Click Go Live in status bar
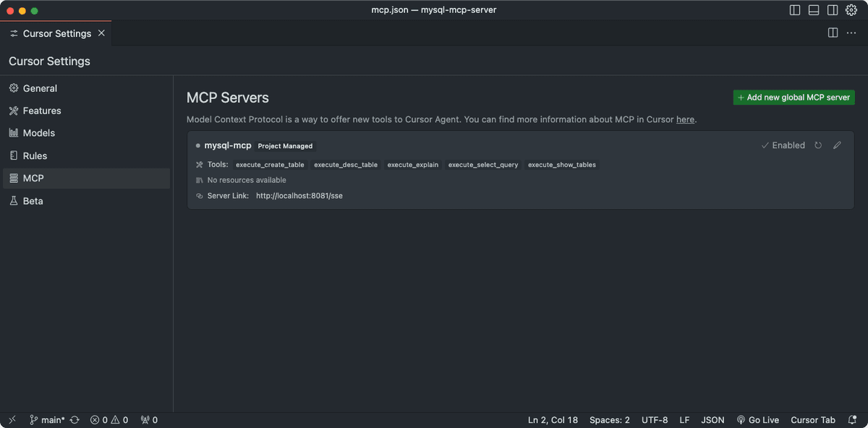 point(757,420)
